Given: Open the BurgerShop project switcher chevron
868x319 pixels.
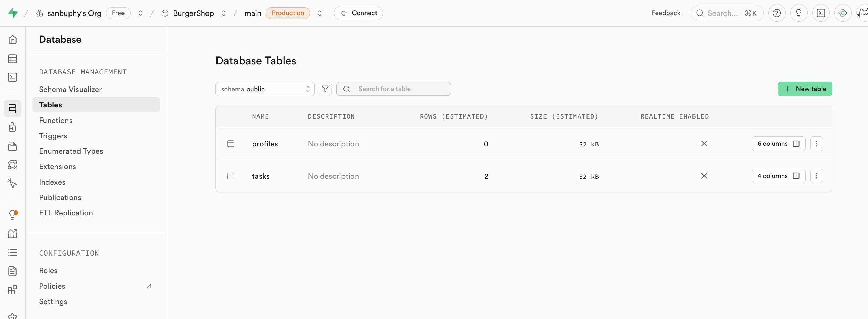Looking at the screenshot, I should (224, 13).
